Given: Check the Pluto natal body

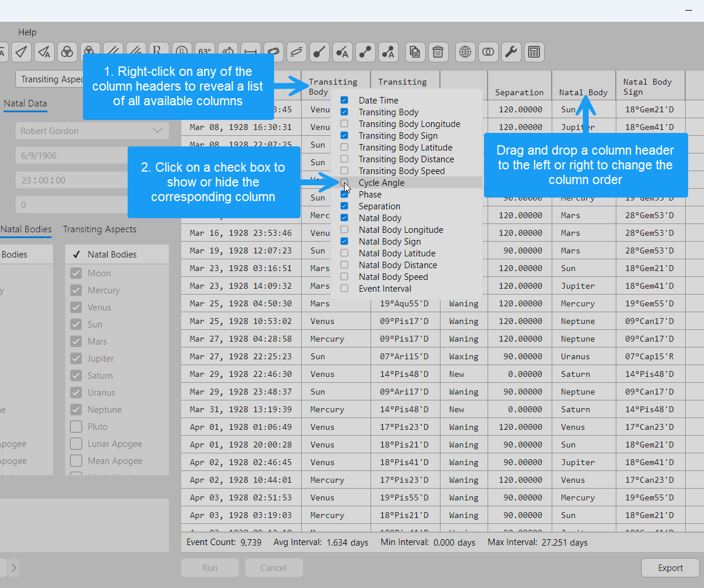Looking at the screenshot, I should (x=76, y=426).
